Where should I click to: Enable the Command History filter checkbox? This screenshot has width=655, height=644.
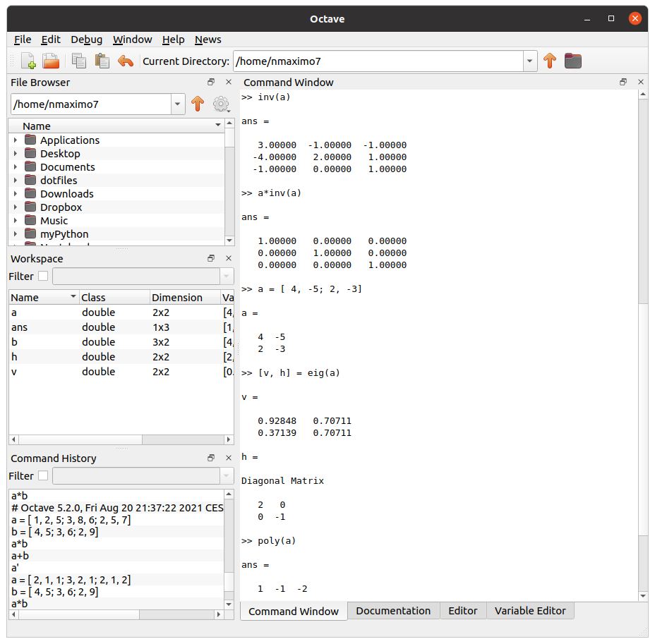click(43, 475)
